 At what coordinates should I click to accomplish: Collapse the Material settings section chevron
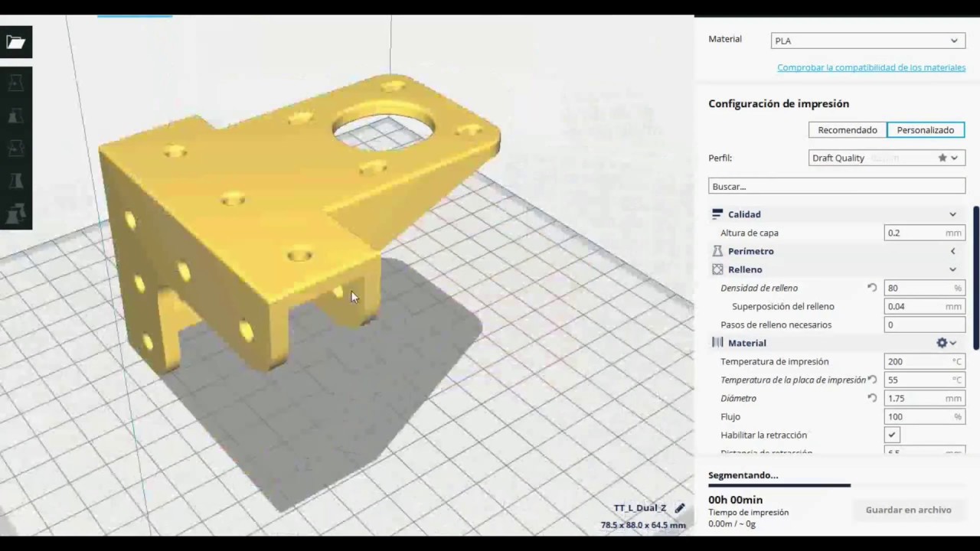[x=954, y=344]
